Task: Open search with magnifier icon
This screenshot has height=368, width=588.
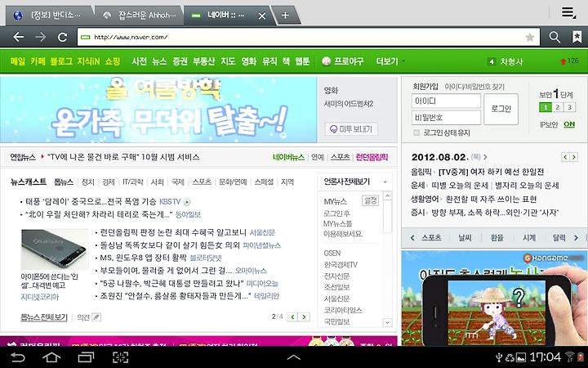Action: (555, 37)
